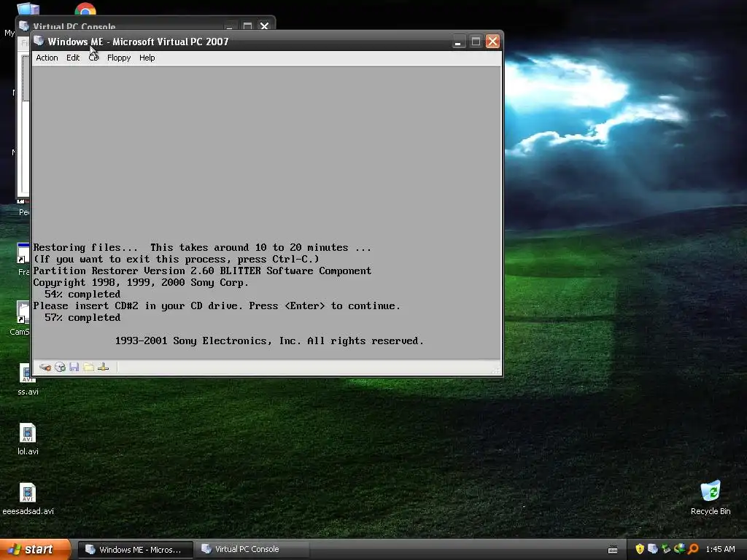Click the floppy disk status icon

pyautogui.click(x=74, y=367)
